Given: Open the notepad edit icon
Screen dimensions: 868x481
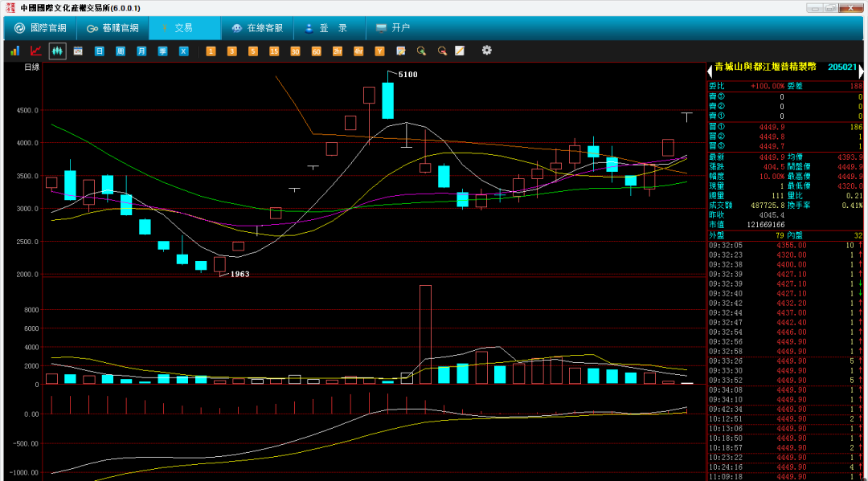Looking at the screenshot, I should [401, 51].
